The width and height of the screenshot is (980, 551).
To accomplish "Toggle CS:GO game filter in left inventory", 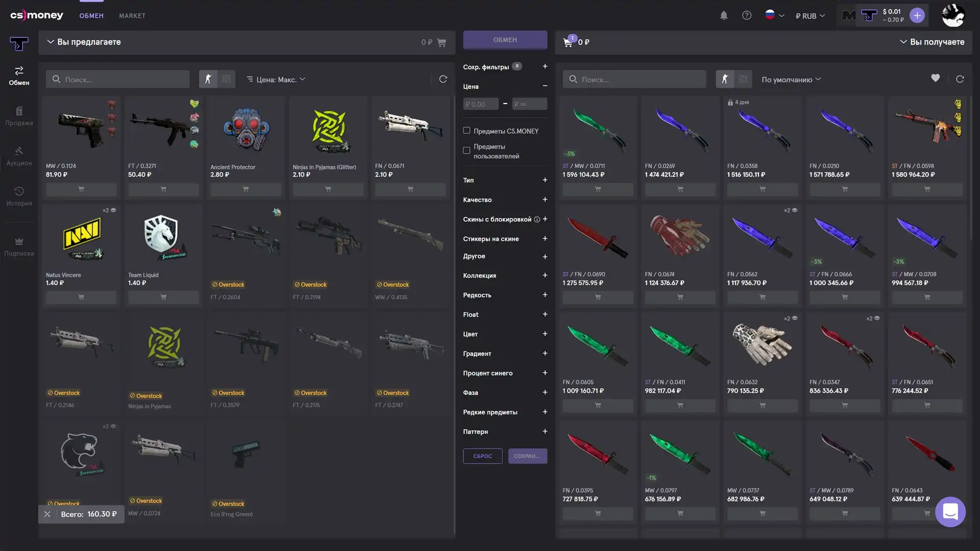I will (x=208, y=79).
